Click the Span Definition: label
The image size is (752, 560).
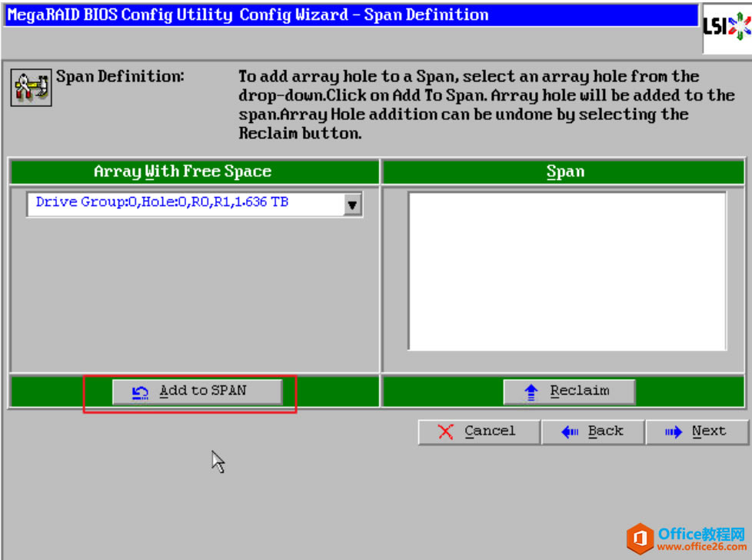pyautogui.click(x=120, y=77)
